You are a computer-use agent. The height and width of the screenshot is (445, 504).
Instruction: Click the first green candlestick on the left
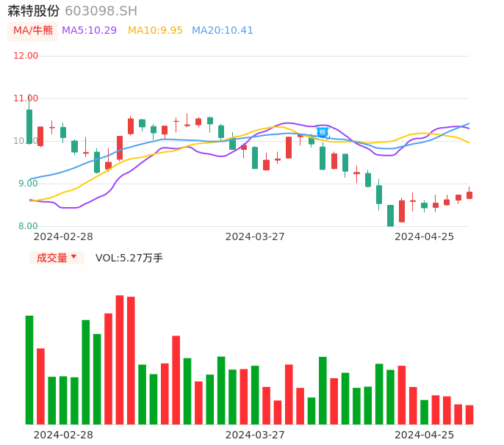click(29, 126)
